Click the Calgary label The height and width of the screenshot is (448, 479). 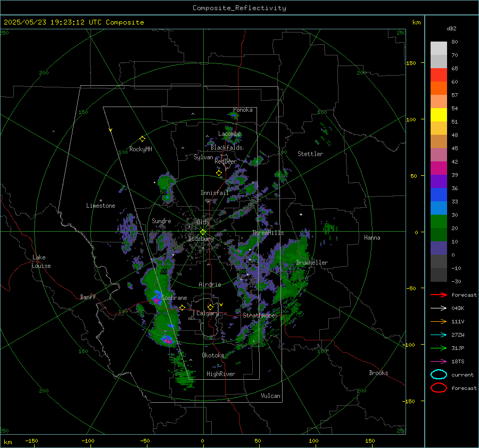[208, 313]
